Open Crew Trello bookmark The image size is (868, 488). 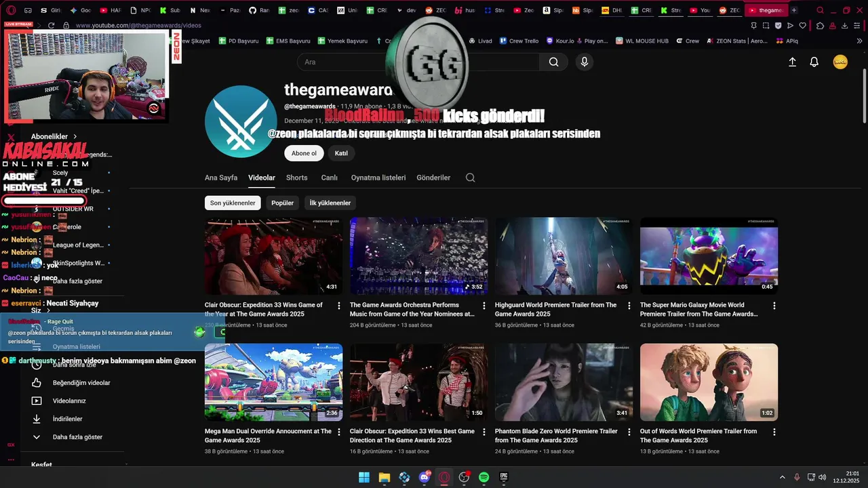coord(519,41)
